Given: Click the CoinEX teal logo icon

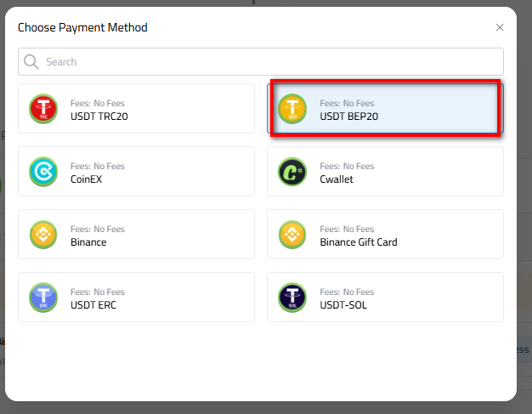Looking at the screenshot, I should coord(43,172).
